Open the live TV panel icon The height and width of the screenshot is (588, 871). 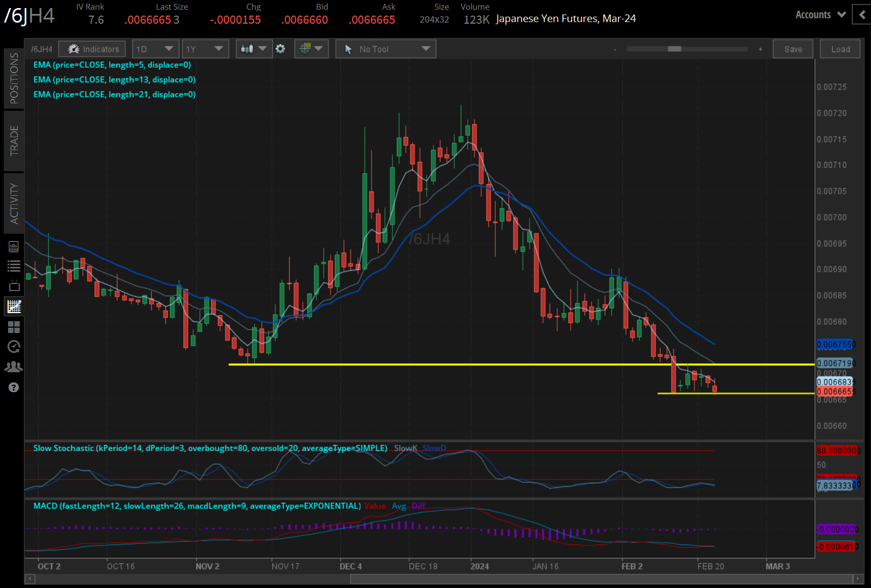point(14,286)
